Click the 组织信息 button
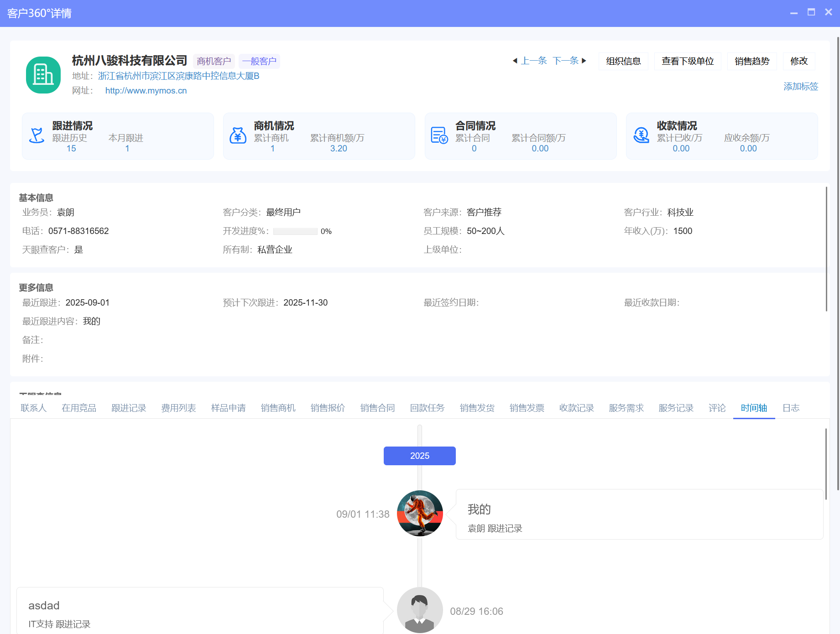840x634 pixels. tap(623, 61)
